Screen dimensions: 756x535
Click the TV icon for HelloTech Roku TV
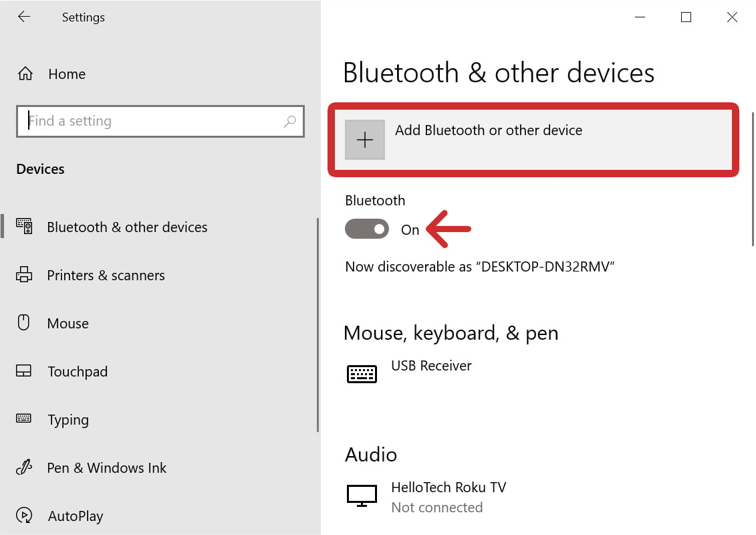click(x=362, y=495)
